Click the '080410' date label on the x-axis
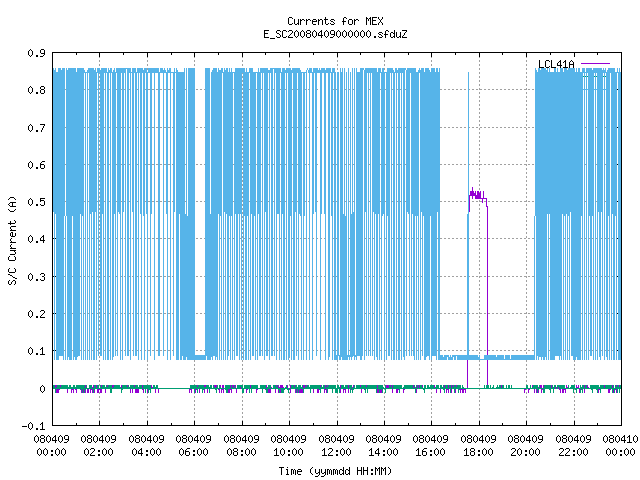The height and width of the screenshot is (480, 640). (x=620, y=439)
